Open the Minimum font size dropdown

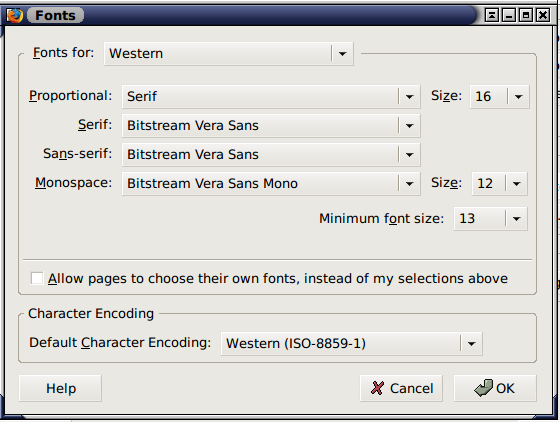click(490, 218)
